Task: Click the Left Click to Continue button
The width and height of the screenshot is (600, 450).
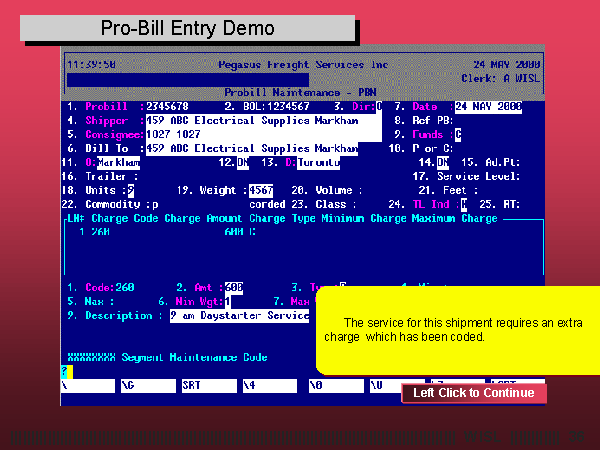Action: coord(474,393)
